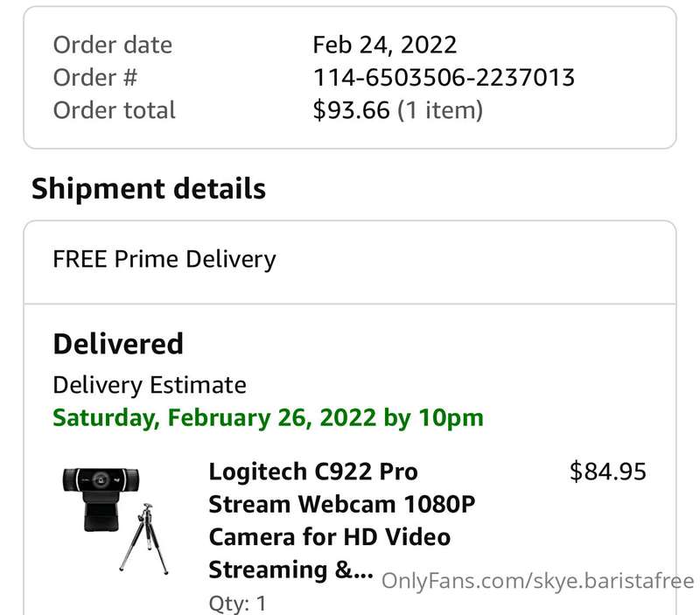Select the order number 114-6503506-2237013
Screen dimensions: 700x615
[x=444, y=78]
